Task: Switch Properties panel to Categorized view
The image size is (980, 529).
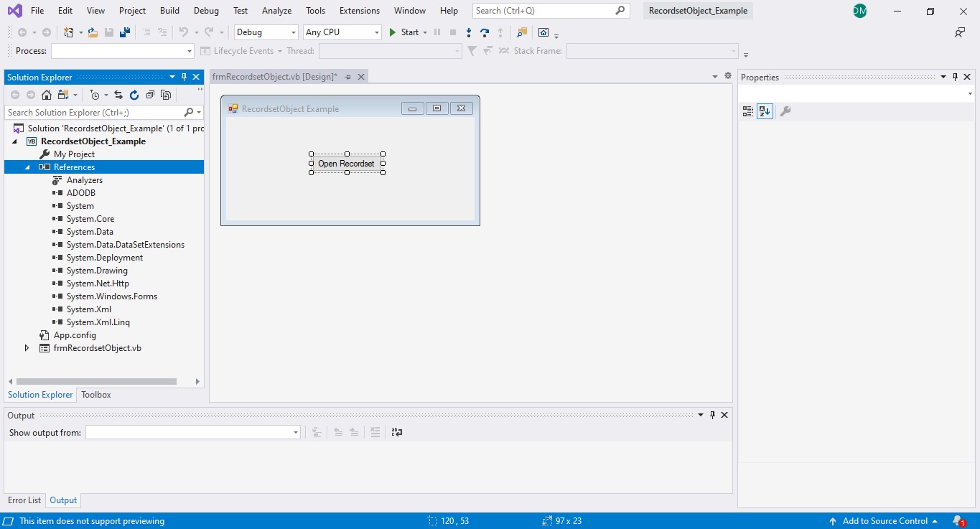Action: (x=747, y=111)
